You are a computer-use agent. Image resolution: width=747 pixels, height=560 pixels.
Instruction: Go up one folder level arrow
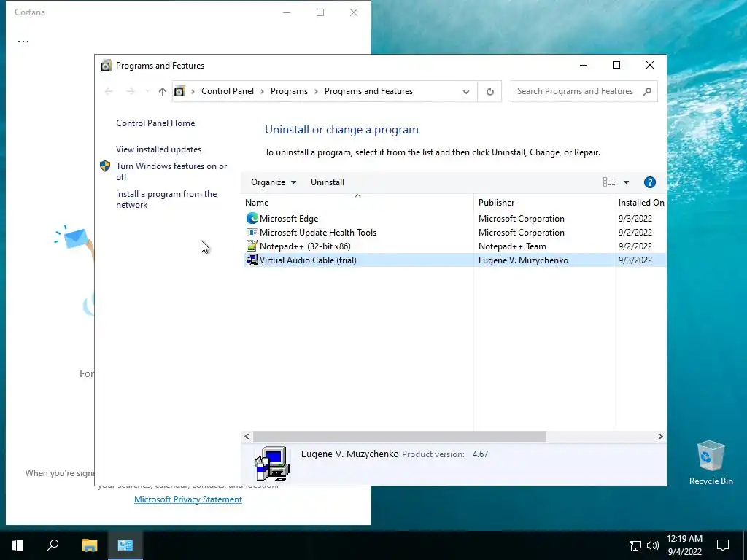click(163, 91)
